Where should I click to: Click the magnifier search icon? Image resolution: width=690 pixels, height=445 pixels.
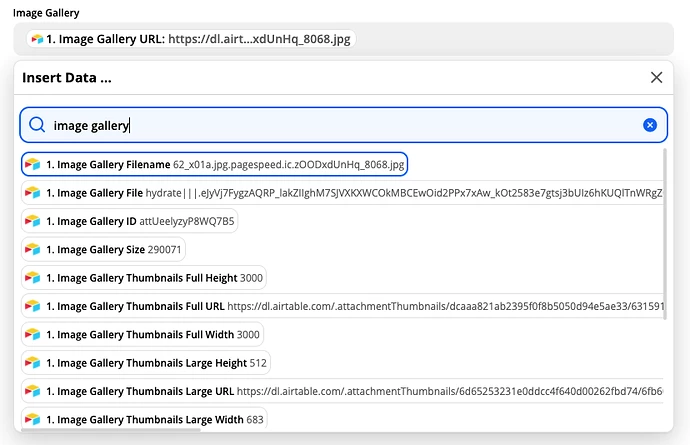click(x=37, y=125)
